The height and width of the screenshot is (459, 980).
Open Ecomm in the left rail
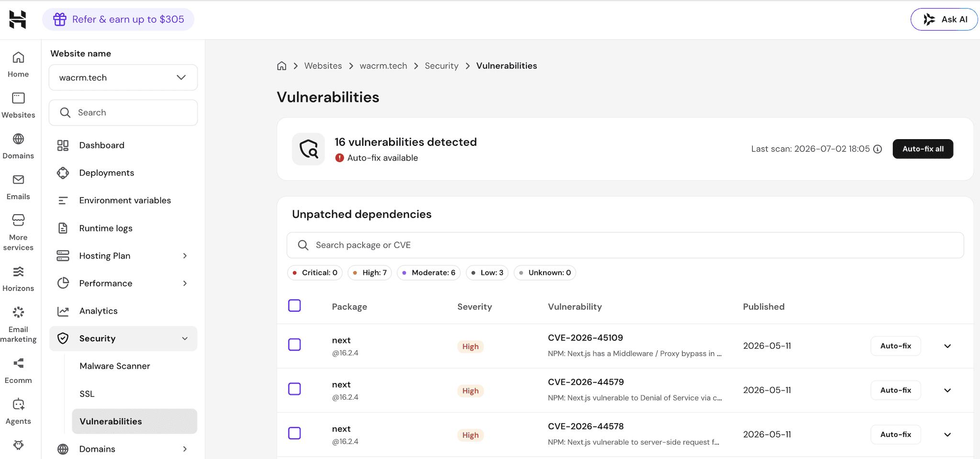click(18, 371)
